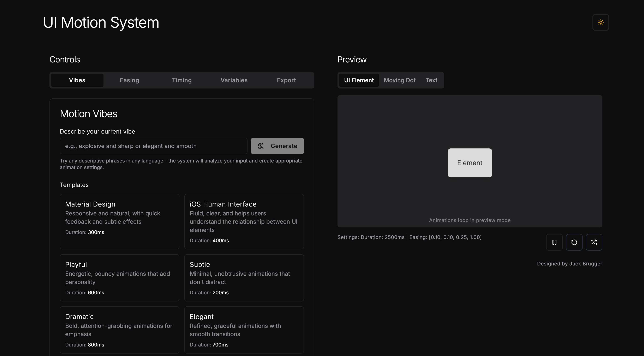The height and width of the screenshot is (356, 644).
Task: Click the 'Duration: 200ms' value
Action: pos(209,293)
